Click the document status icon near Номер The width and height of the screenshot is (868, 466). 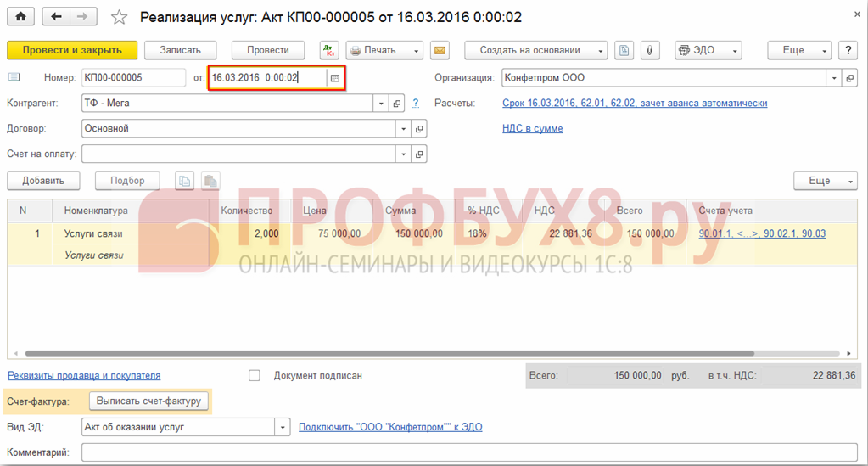(14, 77)
